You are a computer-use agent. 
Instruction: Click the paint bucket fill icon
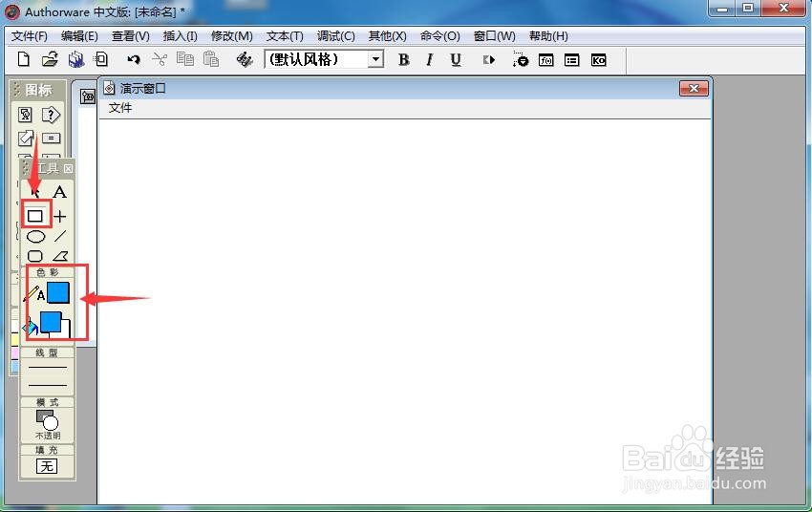pyautogui.click(x=30, y=326)
